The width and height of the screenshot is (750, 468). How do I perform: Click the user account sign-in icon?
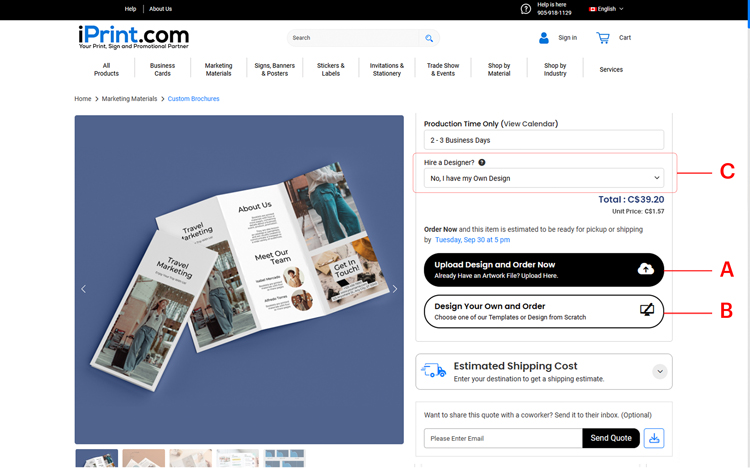544,38
